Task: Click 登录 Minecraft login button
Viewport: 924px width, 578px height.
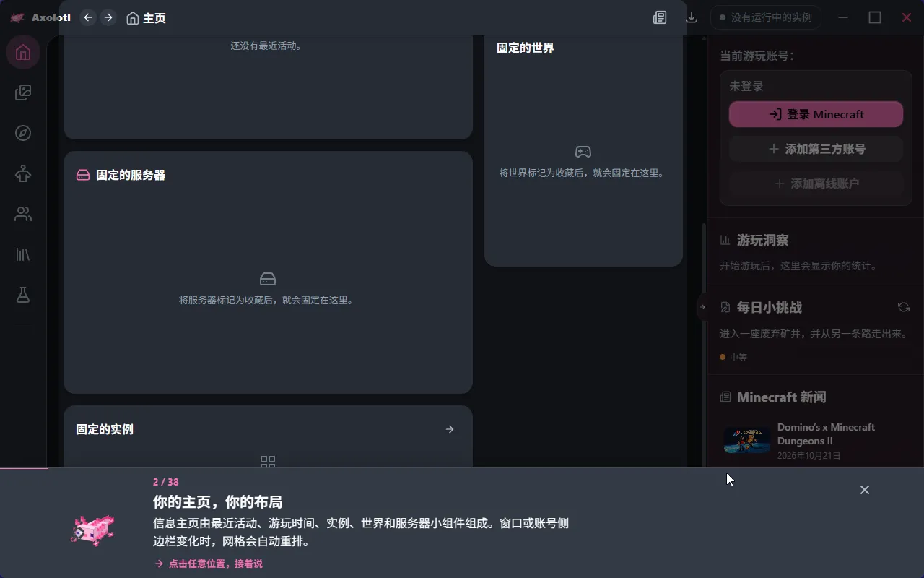Action: pos(816,114)
